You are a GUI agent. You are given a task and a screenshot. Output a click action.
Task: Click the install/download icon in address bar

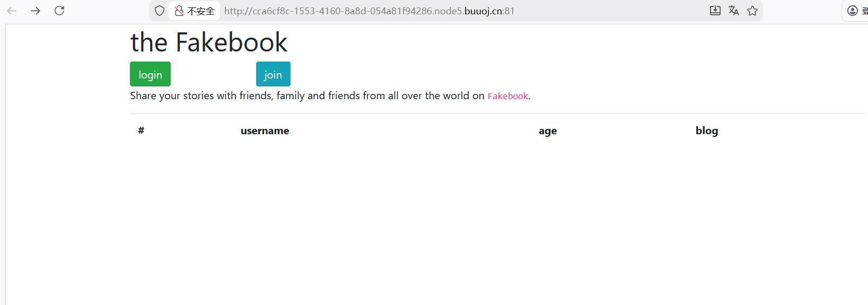(x=715, y=11)
